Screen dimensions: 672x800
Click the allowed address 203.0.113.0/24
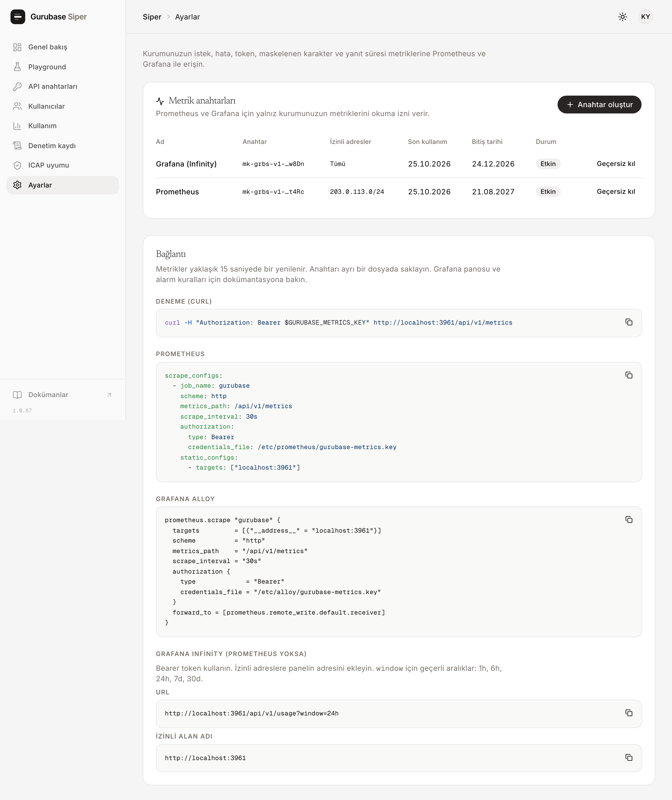pyautogui.click(x=357, y=192)
